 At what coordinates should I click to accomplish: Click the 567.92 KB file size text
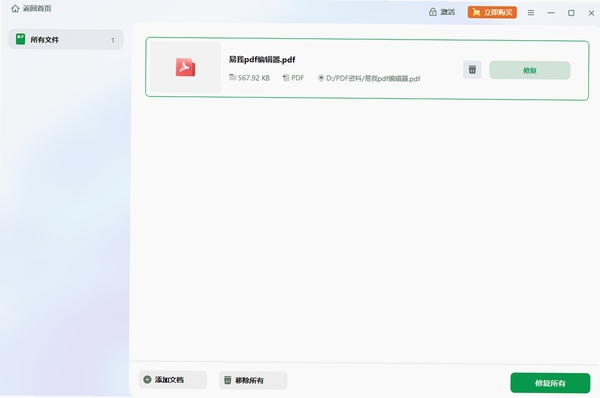point(254,78)
